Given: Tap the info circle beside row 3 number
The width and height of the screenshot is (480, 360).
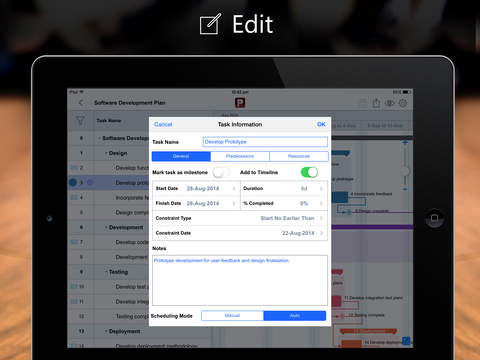Looking at the screenshot, I should click(89, 183).
